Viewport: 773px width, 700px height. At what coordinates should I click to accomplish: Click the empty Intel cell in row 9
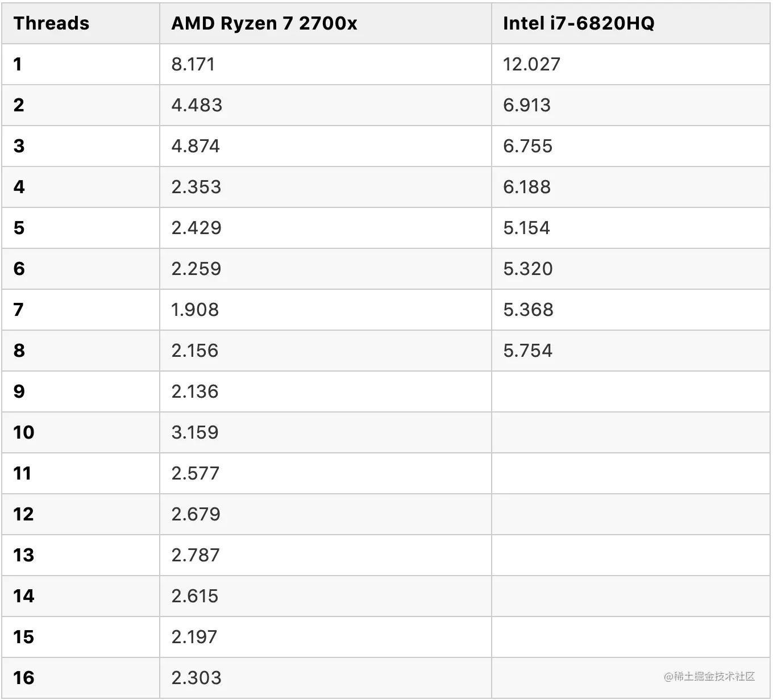point(631,391)
